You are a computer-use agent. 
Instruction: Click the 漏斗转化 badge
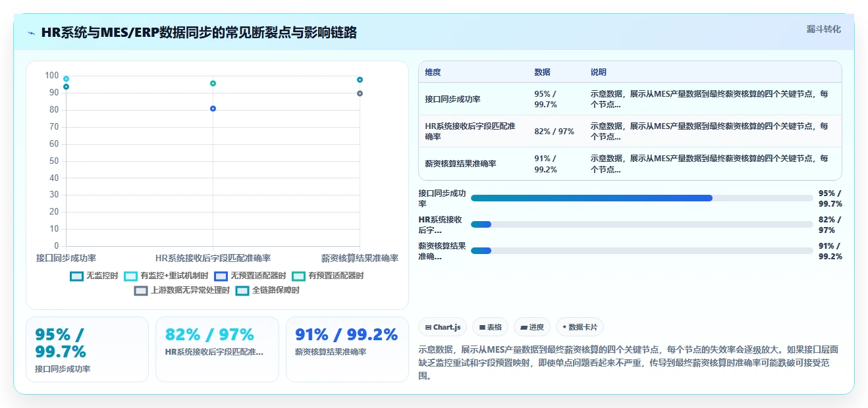click(x=823, y=29)
